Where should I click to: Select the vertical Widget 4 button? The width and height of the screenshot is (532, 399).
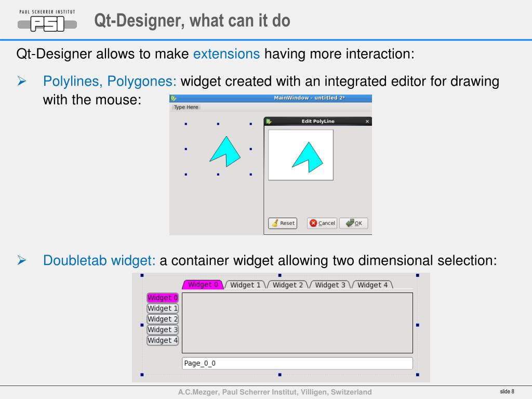click(163, 340)
